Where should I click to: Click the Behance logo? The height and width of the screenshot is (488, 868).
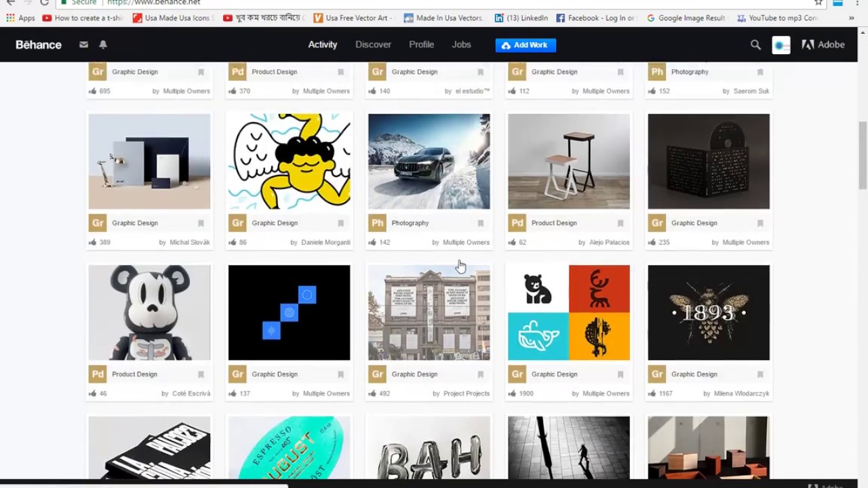(x=39, y=45)
